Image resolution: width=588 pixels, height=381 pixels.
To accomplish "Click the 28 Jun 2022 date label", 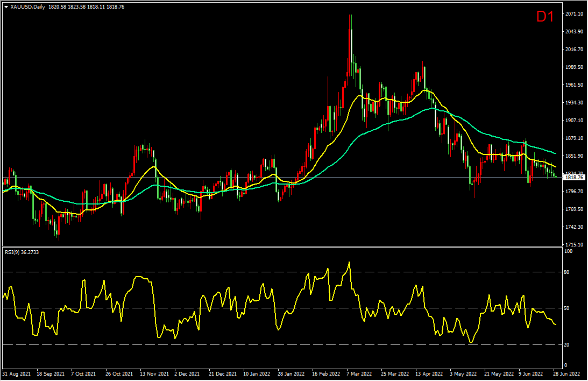I will click(x=567, y=374).
